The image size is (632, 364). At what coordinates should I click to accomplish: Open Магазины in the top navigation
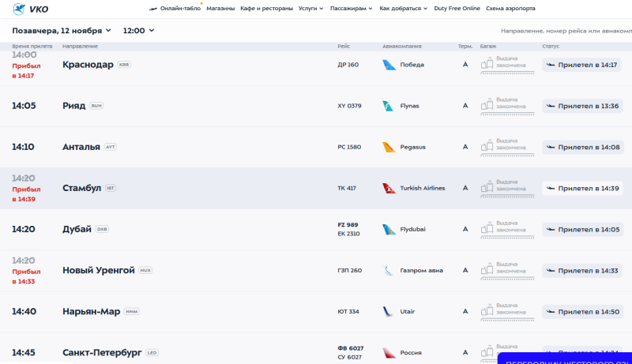220,9
